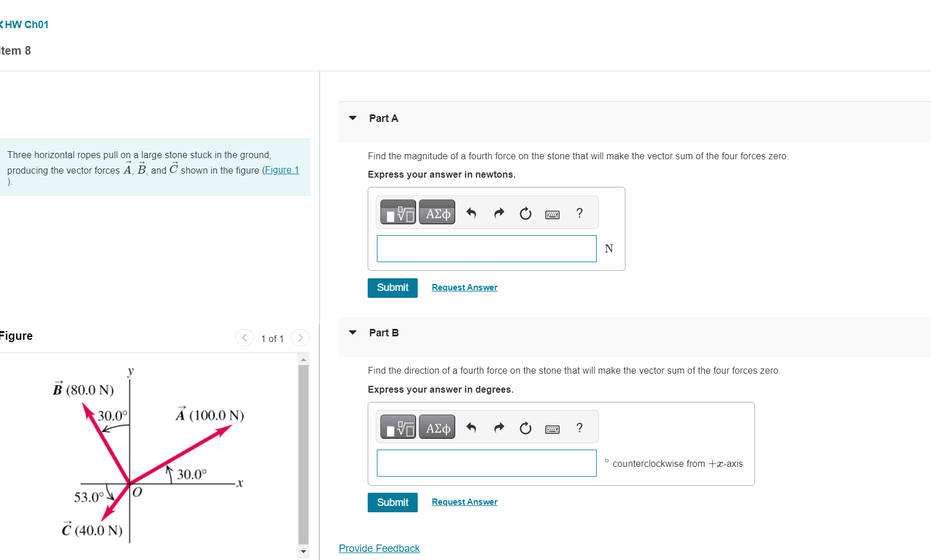931x560 pixels.
Task: Show keyboard shortcuts for Part A
Action: point(552,214)
